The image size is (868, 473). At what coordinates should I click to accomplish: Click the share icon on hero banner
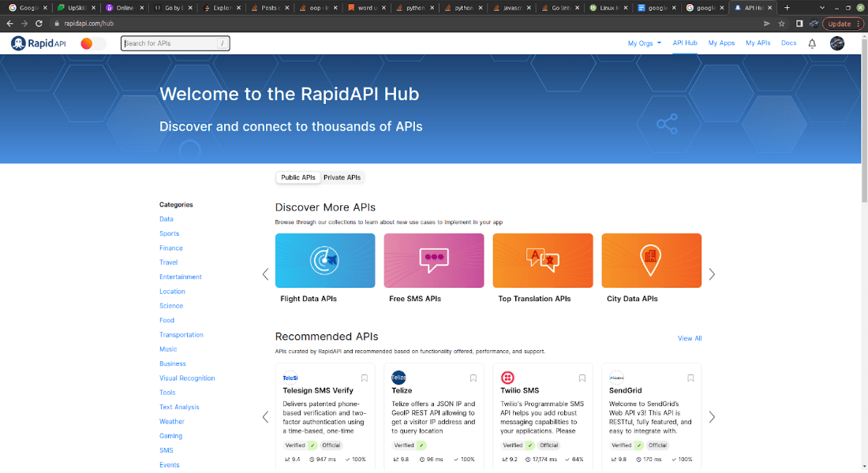(667, 124)
